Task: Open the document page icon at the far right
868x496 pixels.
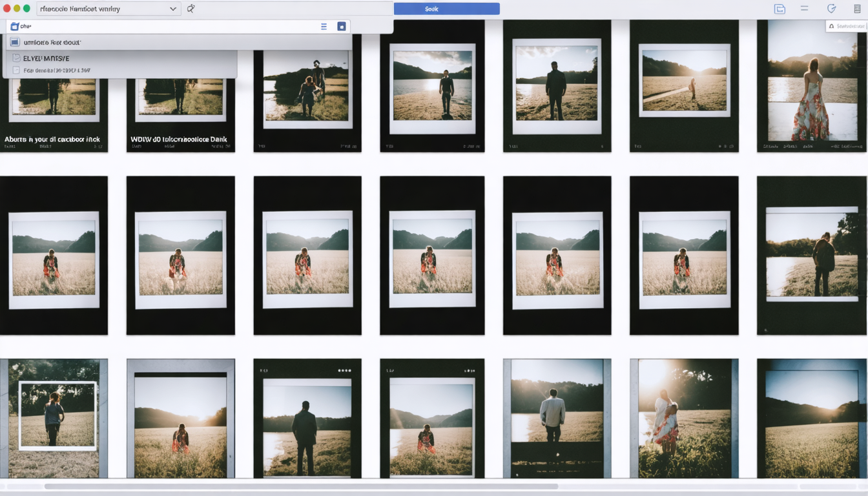Action: (x=857, y=9)
